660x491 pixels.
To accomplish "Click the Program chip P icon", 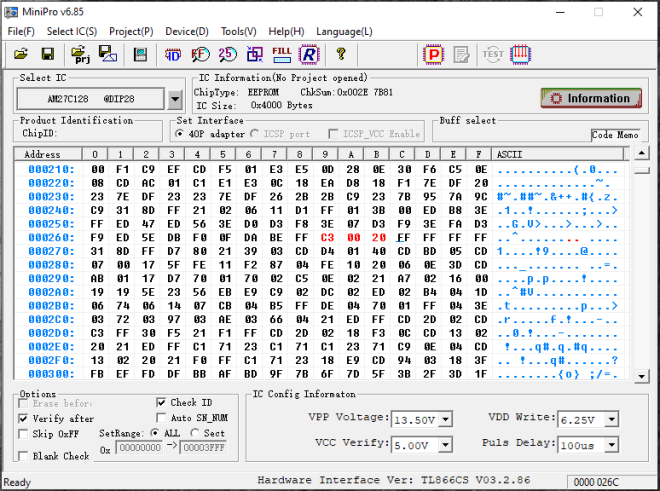I will 433,54.
